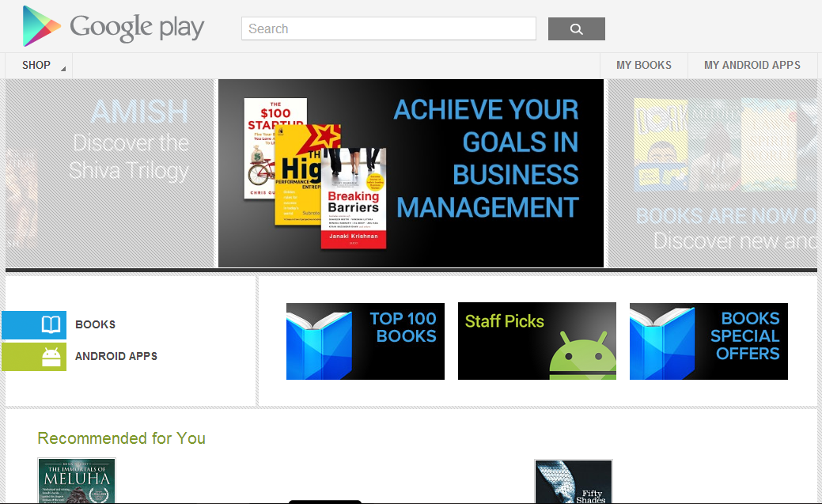Expand the SHOP dropdown menu
This screenshot has width=822, height=504.
pyautogui.click(x=39, y=66)
